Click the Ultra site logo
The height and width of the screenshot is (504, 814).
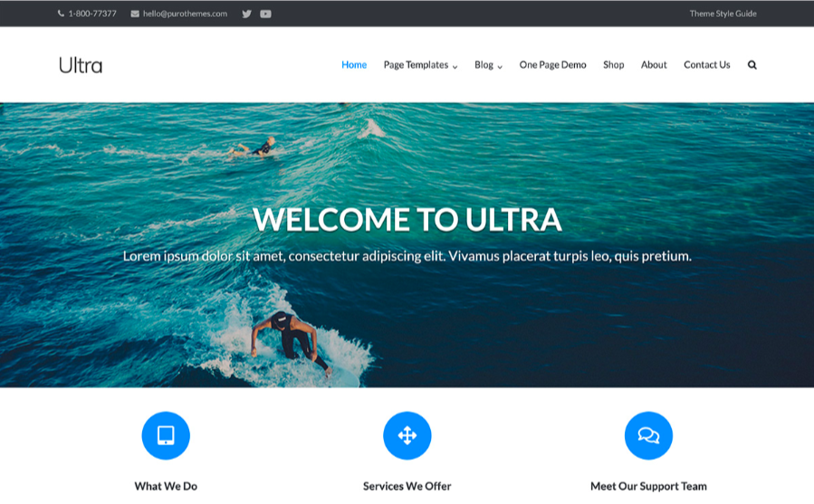(x=81, y=65)
